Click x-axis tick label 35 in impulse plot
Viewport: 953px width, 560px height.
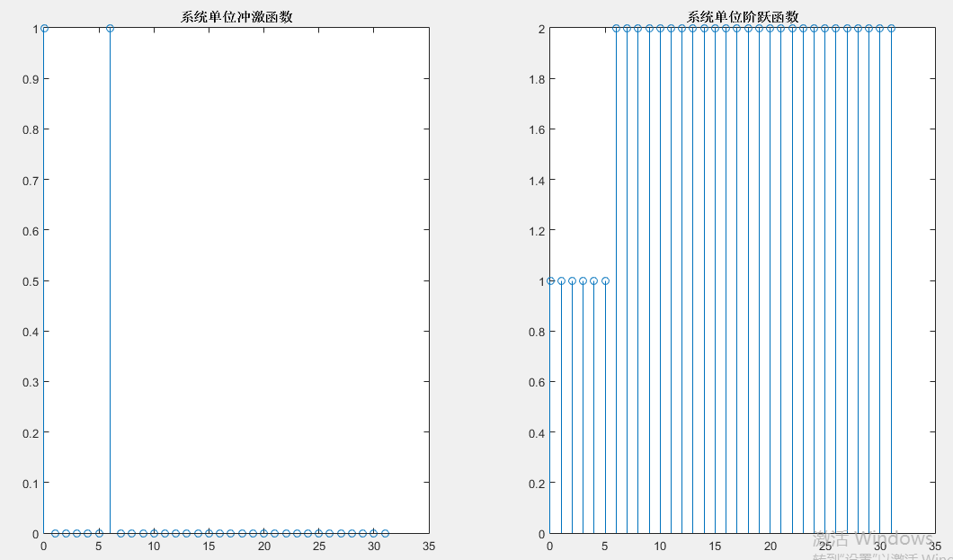[x=429, y=547]
